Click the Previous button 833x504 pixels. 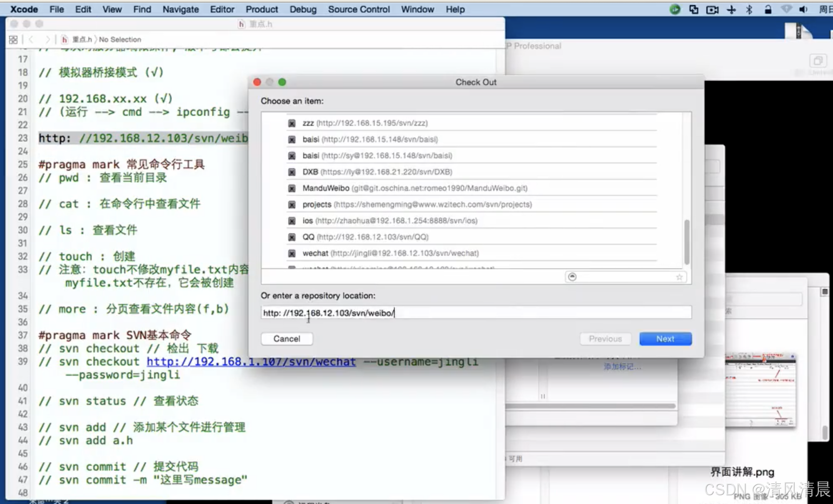click(x=605, y=339)
